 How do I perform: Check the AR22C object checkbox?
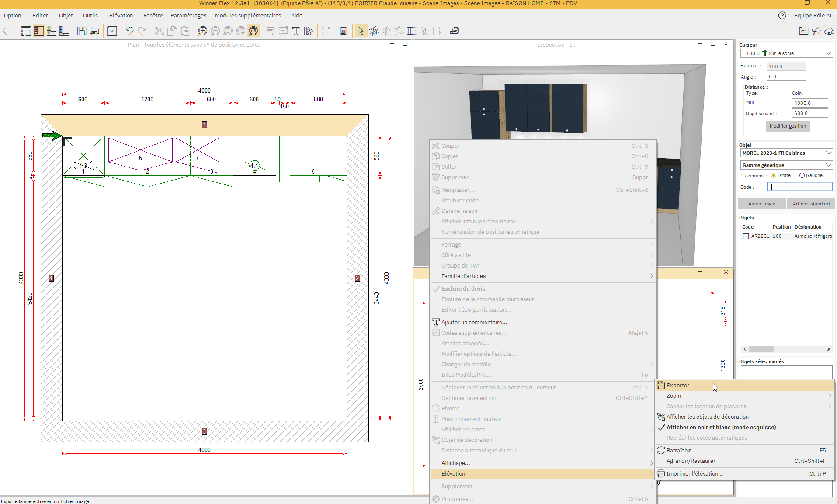click(x=746, y=236)
